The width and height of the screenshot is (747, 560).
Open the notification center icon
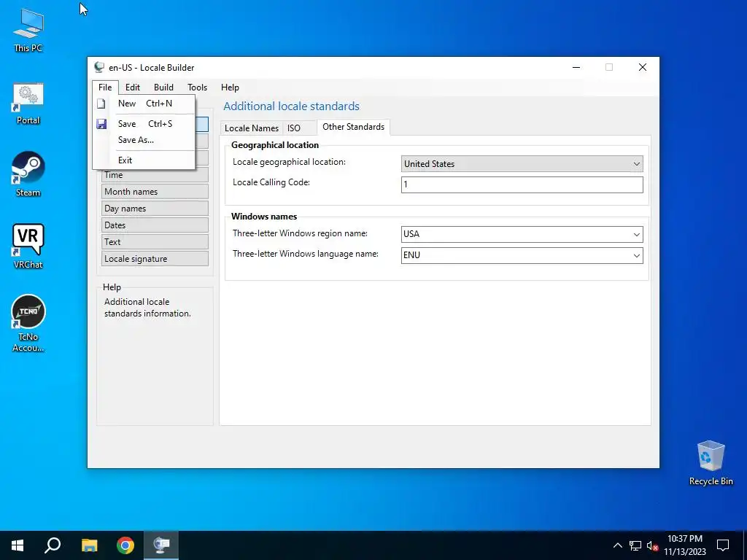click(723, 545)
